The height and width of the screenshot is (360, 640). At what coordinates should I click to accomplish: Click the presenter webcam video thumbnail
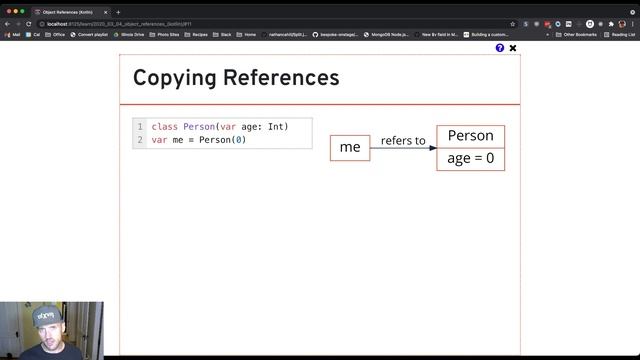pyautogui.click(x=52, y=331)
